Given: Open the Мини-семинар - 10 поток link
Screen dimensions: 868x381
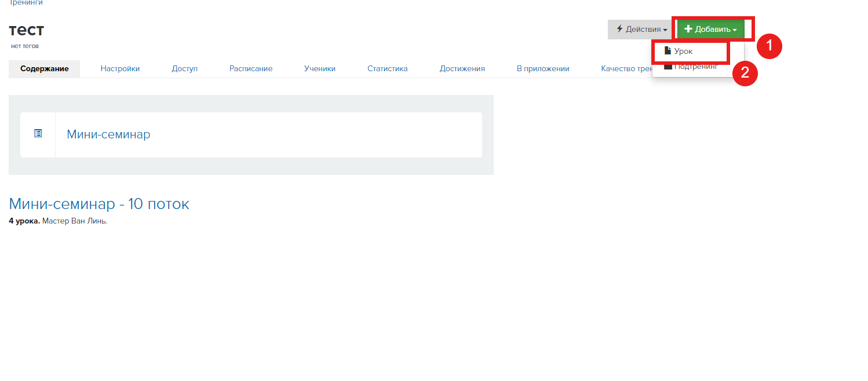Looking at the screenshot, I should [x=99, y=203].
